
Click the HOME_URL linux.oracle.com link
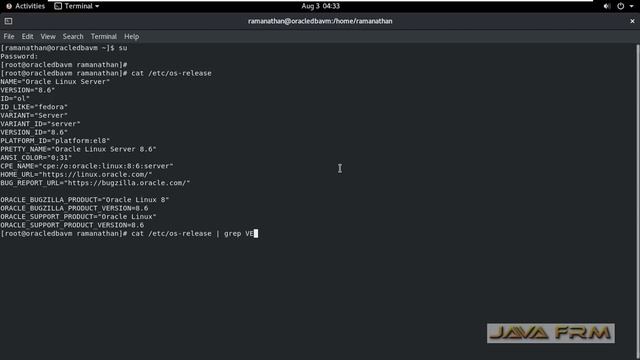tap(96, 174)
